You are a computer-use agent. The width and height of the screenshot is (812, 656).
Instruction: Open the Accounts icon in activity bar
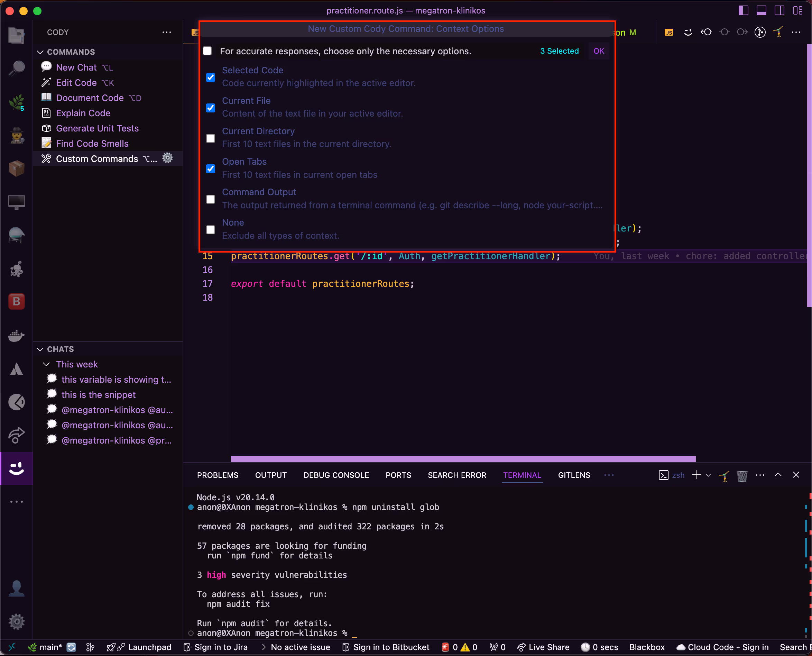(16, 589)
